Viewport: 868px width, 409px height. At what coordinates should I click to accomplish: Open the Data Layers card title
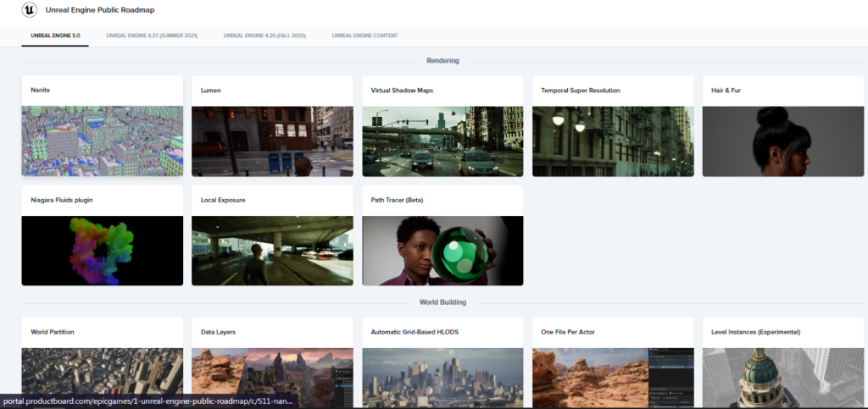point(220,332)
